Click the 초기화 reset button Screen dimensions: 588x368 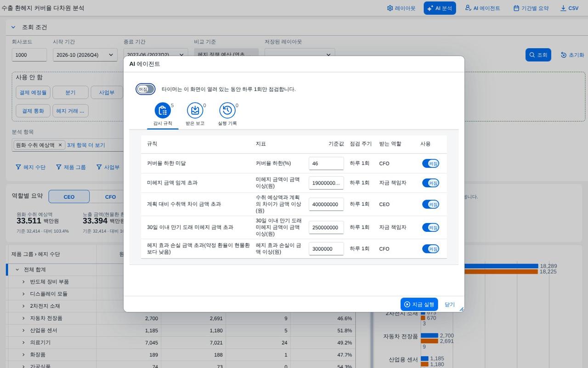pyautogui.click(x=572, y=55)
